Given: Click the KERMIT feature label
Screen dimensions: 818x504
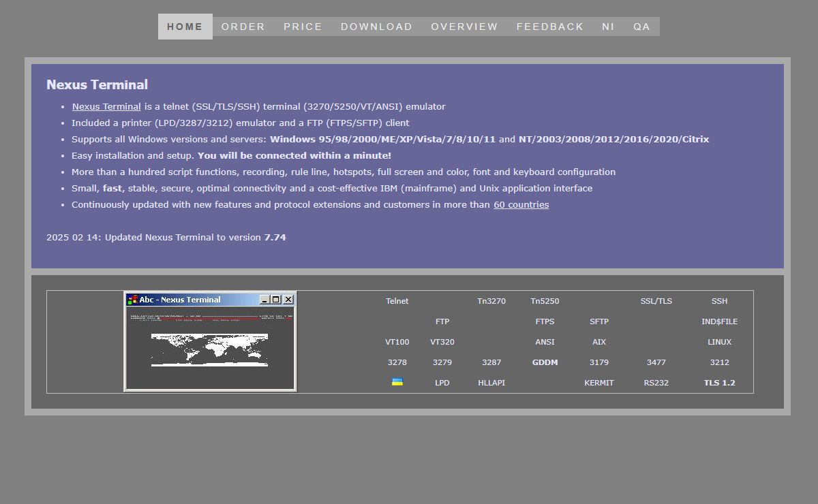Looking at the screenshot, I should tap(599, 383).
